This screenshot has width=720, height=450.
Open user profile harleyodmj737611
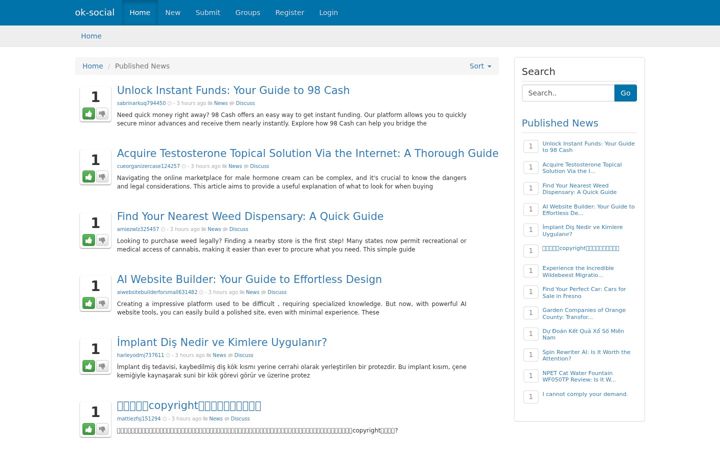141,355
